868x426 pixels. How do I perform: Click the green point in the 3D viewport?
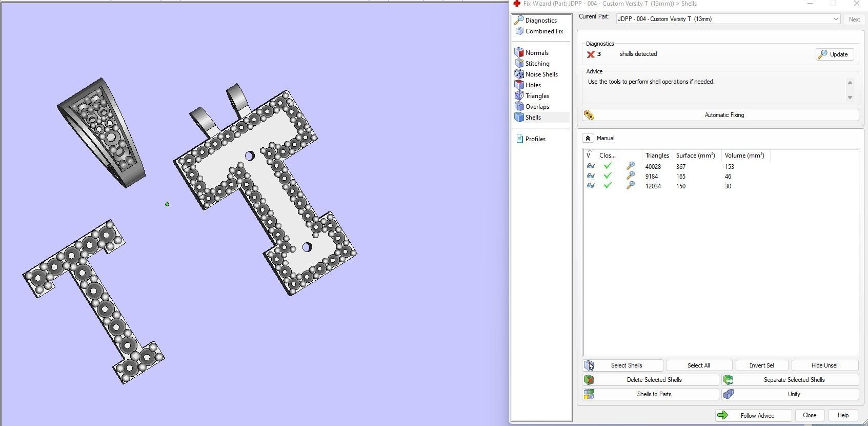click(167, 204)
